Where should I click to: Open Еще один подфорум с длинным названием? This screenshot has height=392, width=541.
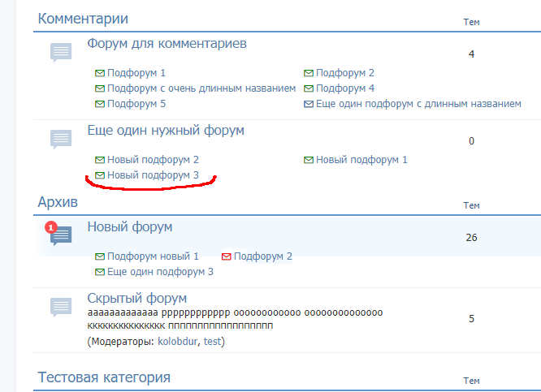pyautogui.click(x=418, y=104)
